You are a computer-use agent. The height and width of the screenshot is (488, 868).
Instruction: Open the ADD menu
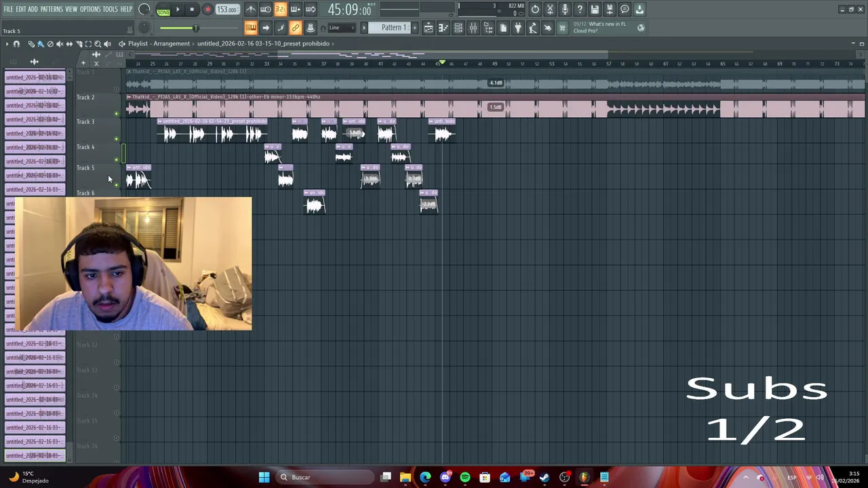[x=33, y=9]
